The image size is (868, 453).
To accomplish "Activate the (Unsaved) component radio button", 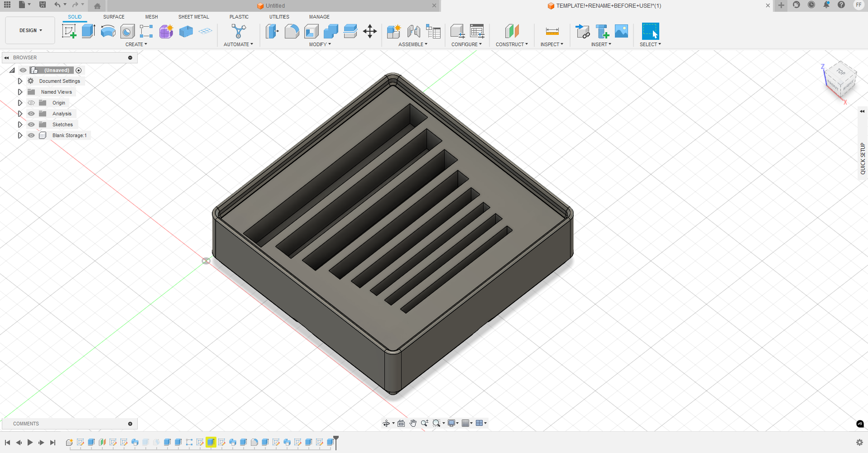I will pyautogui.click(x=79, y=70).
